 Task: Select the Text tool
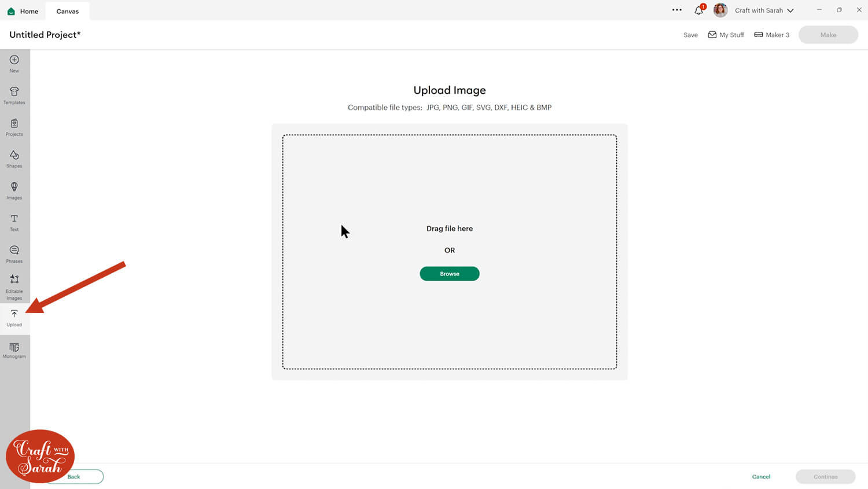[14, 222]
